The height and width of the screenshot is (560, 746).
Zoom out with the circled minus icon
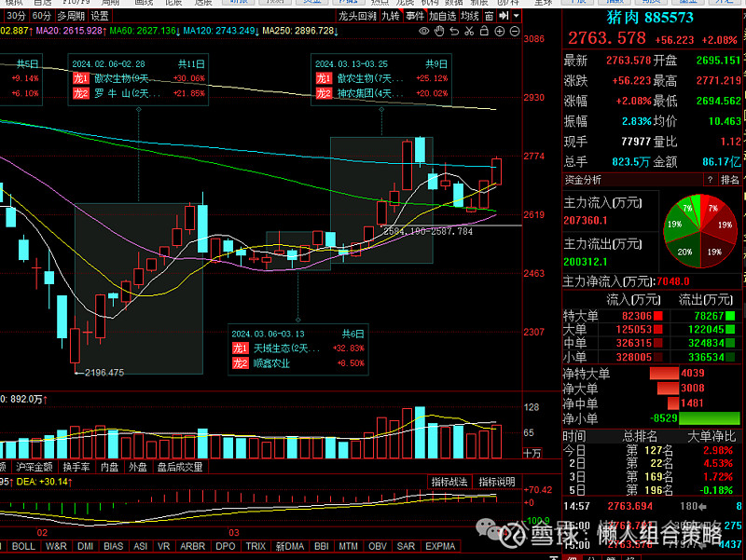(x=515, y=32)
